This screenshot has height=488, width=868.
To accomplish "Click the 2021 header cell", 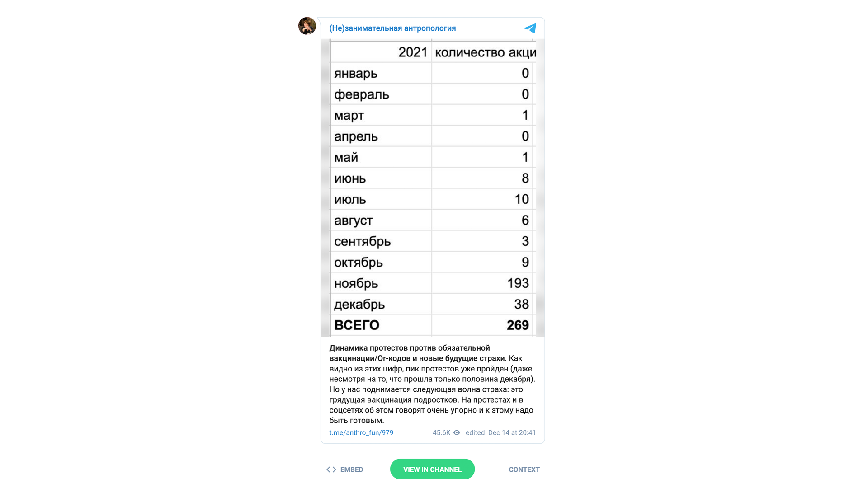I will click(412, 52).
